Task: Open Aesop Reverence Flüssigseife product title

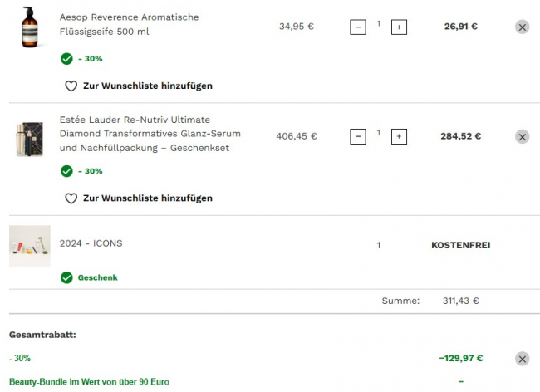Action: 129,24
